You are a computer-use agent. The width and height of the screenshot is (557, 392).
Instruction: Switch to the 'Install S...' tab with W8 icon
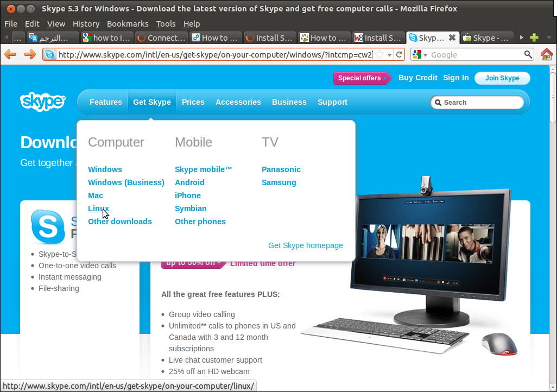click(x=378, y=37)
